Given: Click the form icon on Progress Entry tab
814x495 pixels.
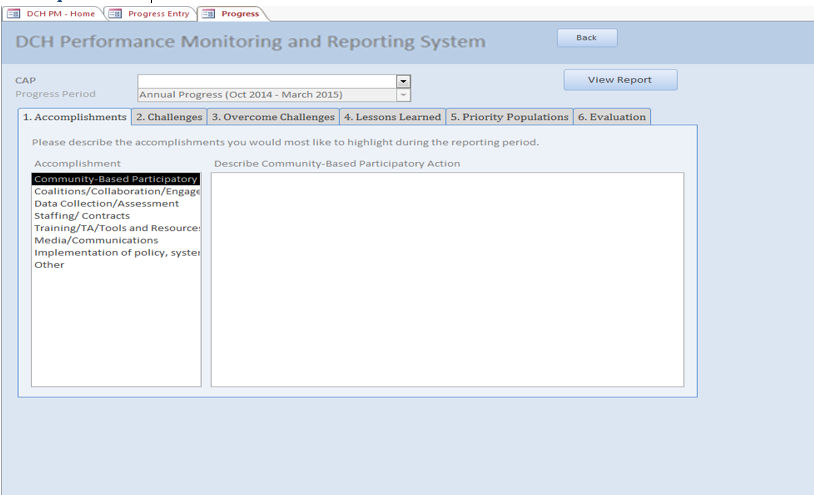Looking at the screenshot, I should 114,13.
